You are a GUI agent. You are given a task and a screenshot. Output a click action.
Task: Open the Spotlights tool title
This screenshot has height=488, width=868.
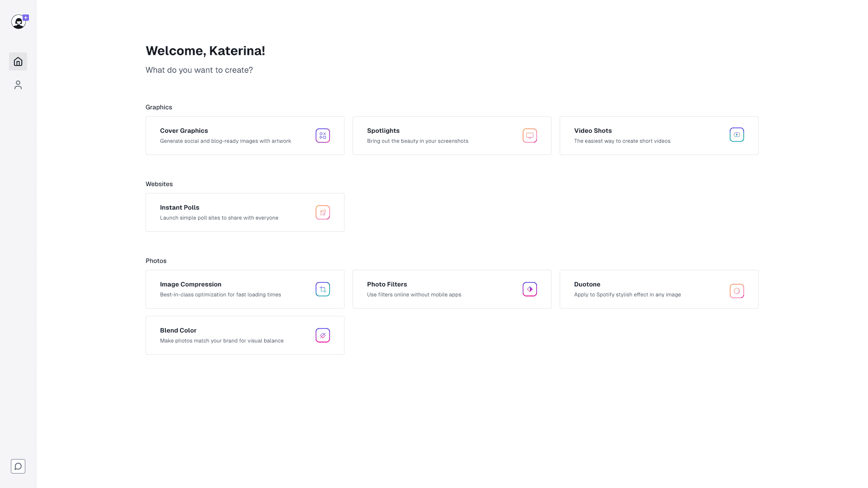pos(383,131)
